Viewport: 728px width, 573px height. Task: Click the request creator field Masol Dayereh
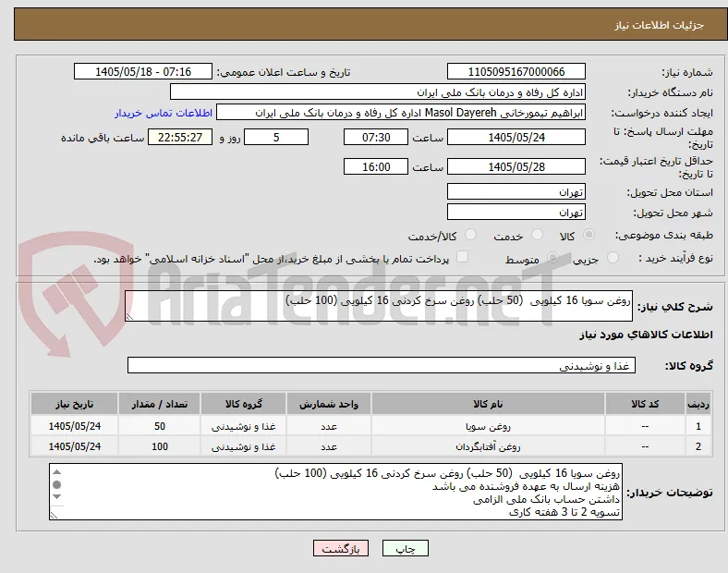[x=401, y=113]
